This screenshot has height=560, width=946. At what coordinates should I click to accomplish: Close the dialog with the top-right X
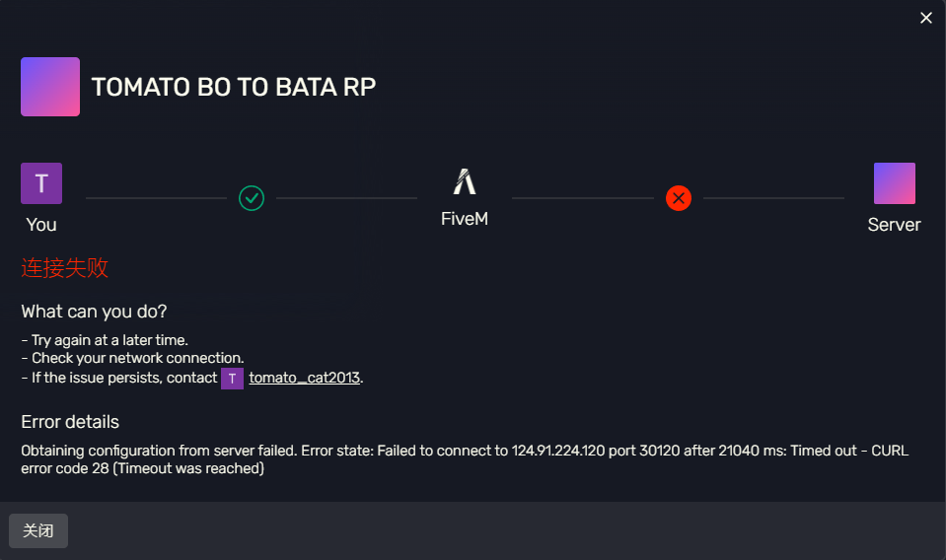click(926, 18)
